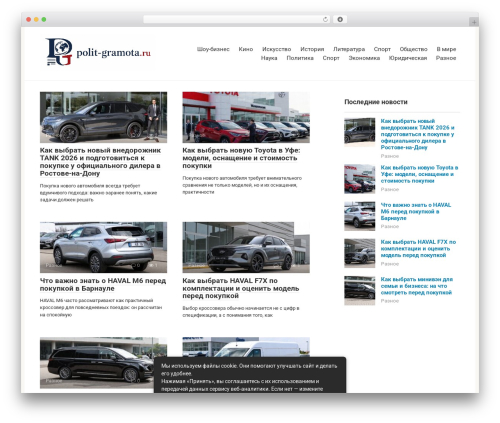Open the Наука menu section
Viewport: 500px width, 423px height.
pos(269,58)
